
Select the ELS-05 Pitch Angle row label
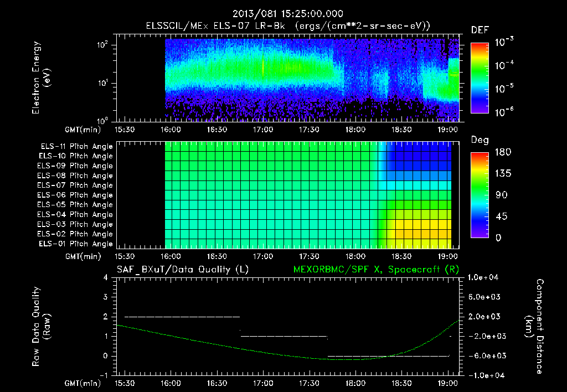pos(75,205)
